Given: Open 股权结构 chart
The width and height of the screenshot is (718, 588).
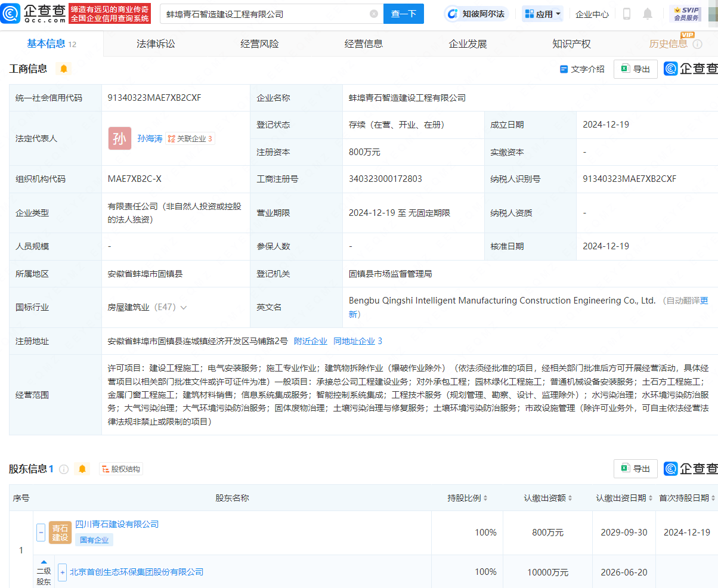Looking at the screenshot, I should [121, 469].
